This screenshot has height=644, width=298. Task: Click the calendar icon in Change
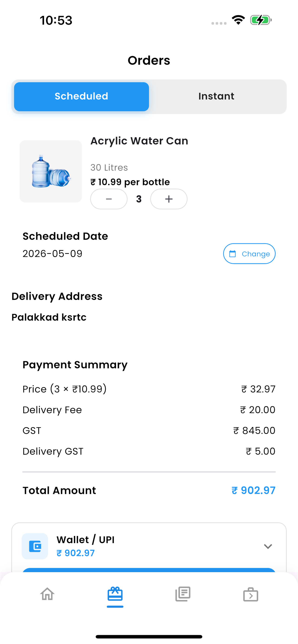[x=233, y=254]
